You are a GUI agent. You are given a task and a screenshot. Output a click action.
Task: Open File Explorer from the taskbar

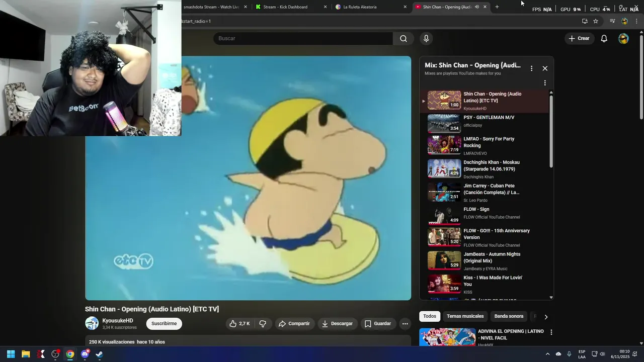[26, 354]
